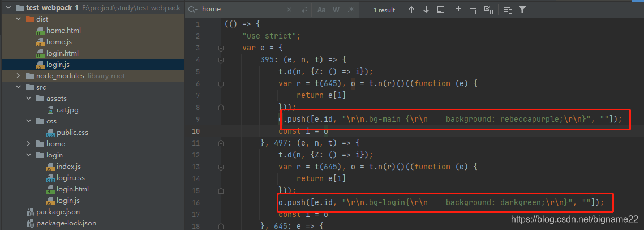Image resolution: width=644 pixels, height=230 pixels.
Task: Click 'library root' label beside node_modules
Action: (x=106, y=76)
